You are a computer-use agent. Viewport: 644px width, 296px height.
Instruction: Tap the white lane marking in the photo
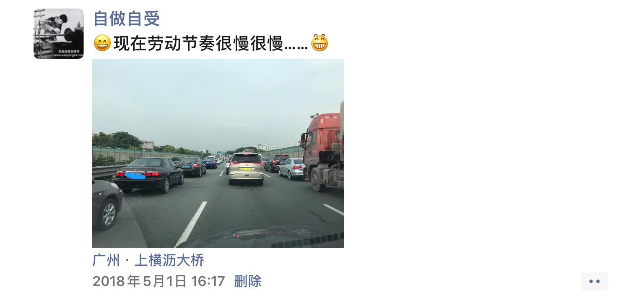coord(191,224)
